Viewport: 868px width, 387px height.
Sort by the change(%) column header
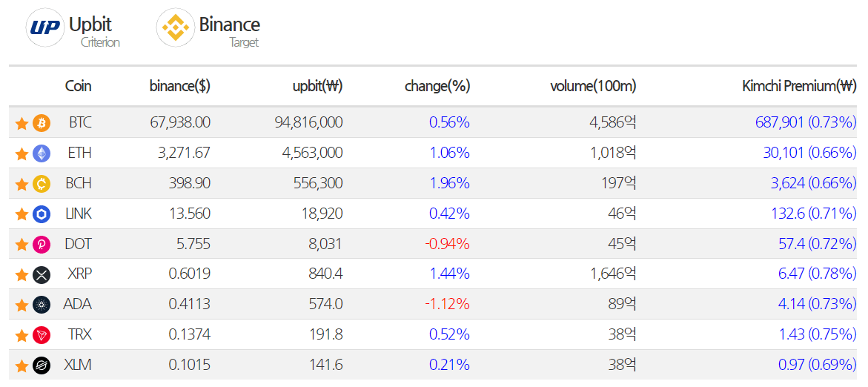pyautogui.click(x=437, y=86)
